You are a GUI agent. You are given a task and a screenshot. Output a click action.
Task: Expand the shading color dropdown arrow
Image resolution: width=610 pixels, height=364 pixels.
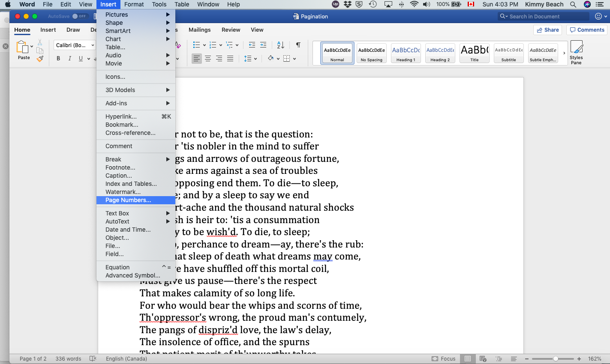coord(278,59)
